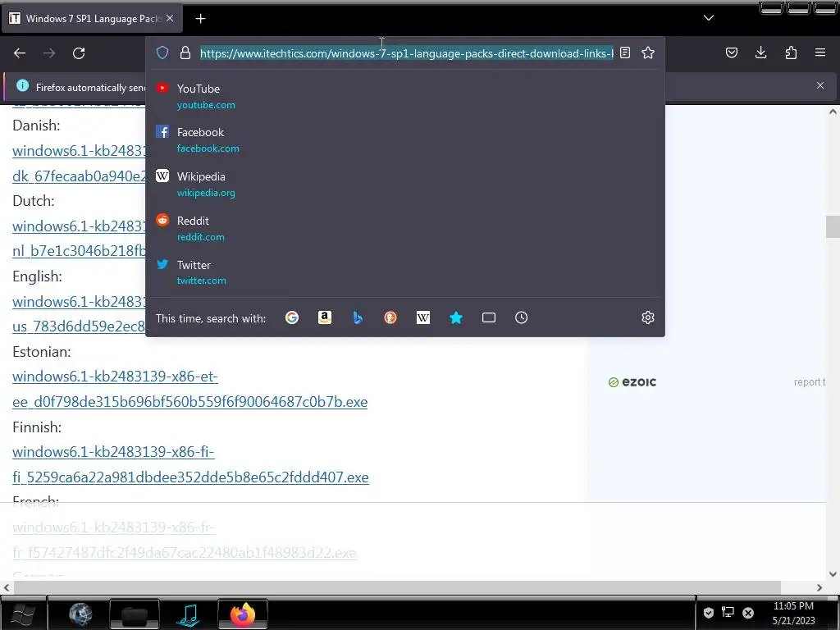Click horizontal scrollbar left arrow
Viewport: 840px width, 630px height.
[x=7, y=587]
